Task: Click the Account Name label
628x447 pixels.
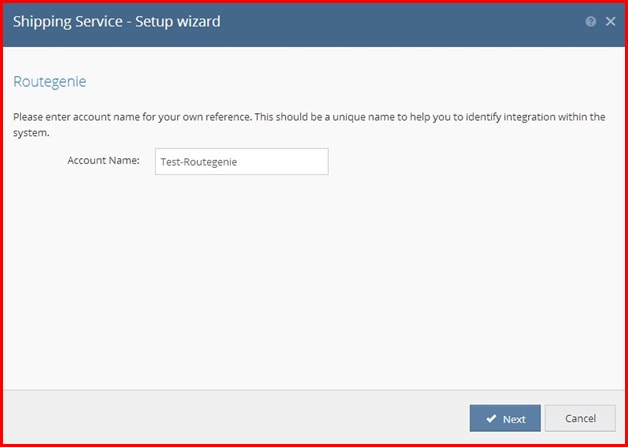Action: click(x=103, y=161)
